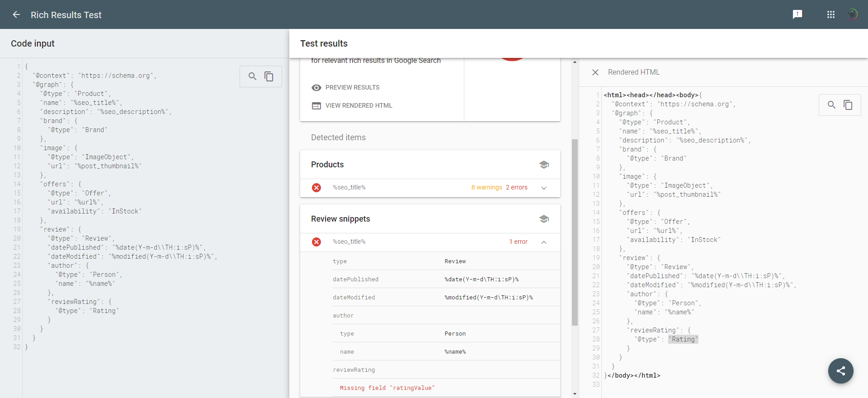Click the 'Products' card heading
Viewport: 868px width, 398px height.
tap(327, 165)
